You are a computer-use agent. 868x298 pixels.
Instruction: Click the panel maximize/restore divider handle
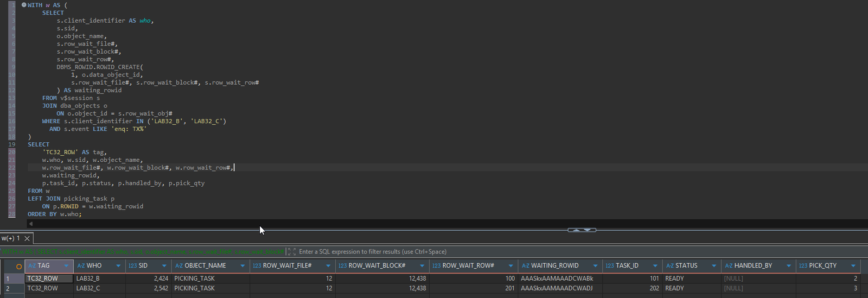point(582,230)
